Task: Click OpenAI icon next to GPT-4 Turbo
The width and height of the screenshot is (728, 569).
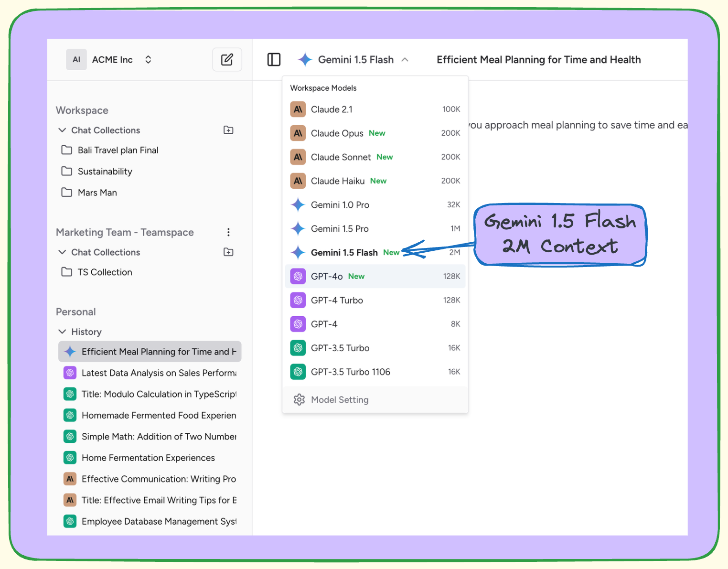Action: 298,300
